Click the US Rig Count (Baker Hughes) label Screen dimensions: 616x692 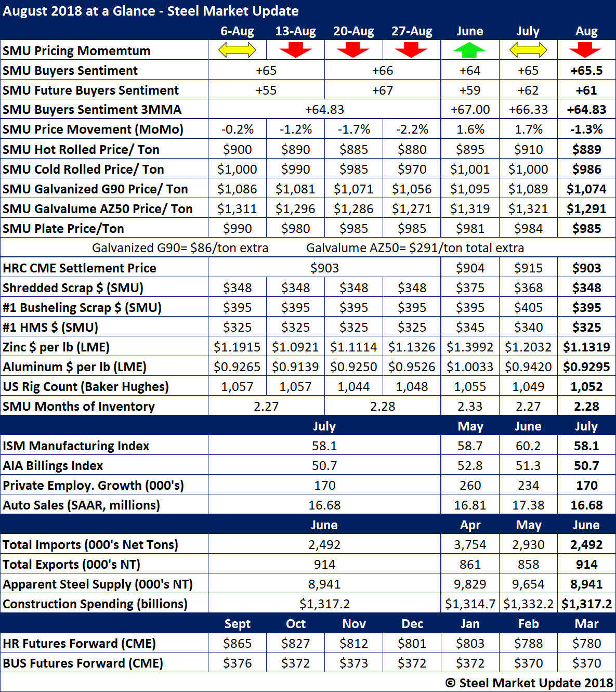click(86, 387)
